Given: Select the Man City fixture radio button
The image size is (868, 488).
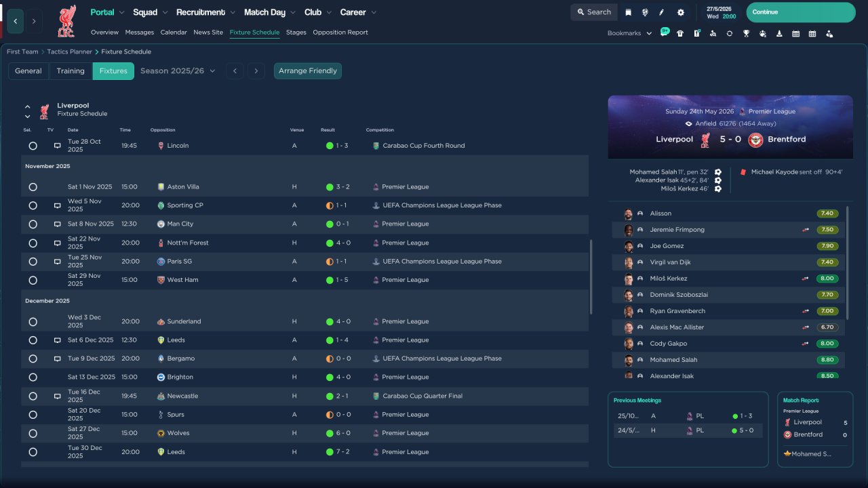Looking at the screenshot, I should tap(33, 224).
